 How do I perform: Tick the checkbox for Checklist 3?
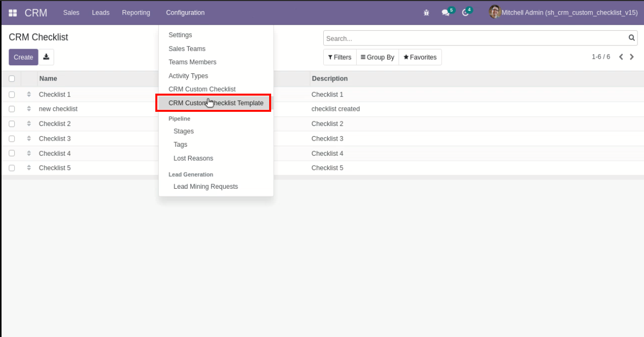(12, 139)
